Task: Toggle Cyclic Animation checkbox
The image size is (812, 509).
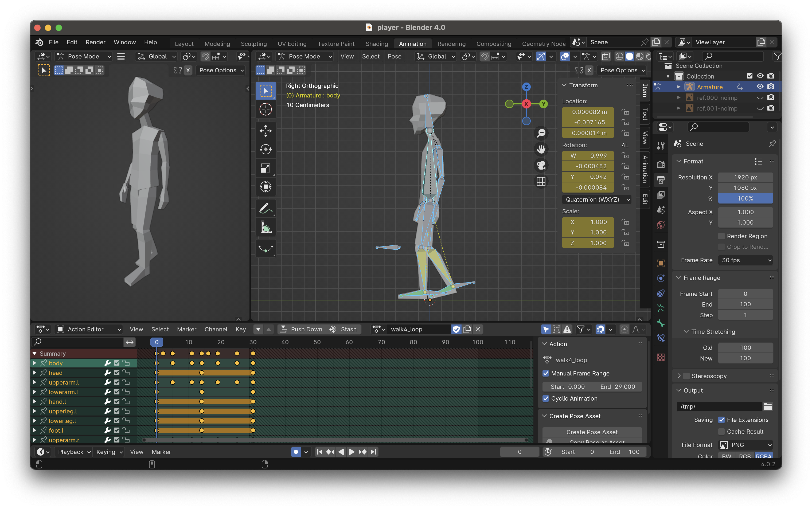Action: pos(544,398)
